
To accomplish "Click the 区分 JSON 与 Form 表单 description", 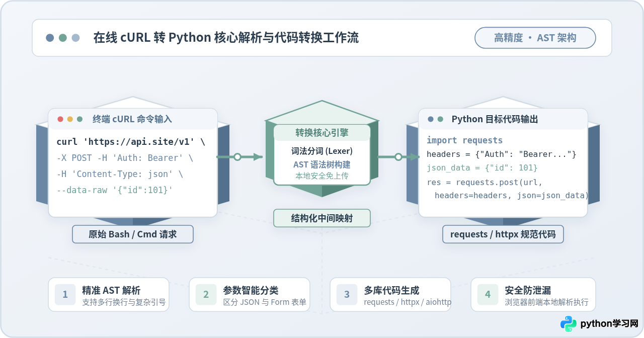I will (x=265, y=302).
